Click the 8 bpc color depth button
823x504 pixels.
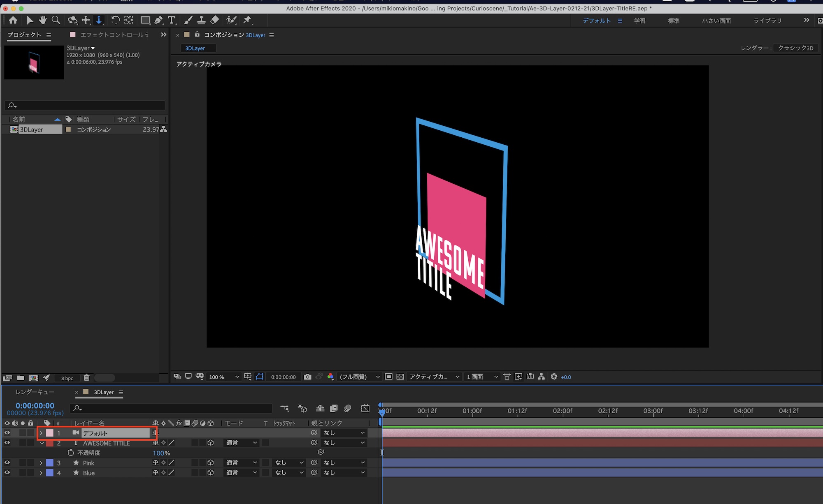pyautogui.click(x=67, y=378)
